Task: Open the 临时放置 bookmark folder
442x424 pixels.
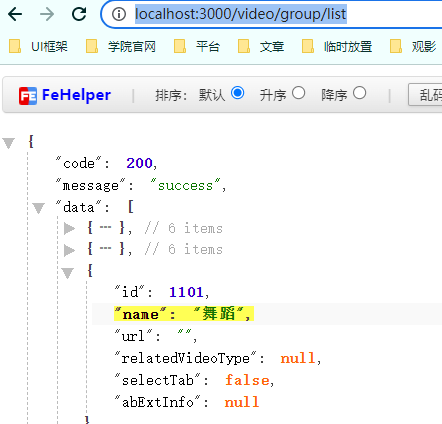Action: pyautogui.click(x=337, y=46)
